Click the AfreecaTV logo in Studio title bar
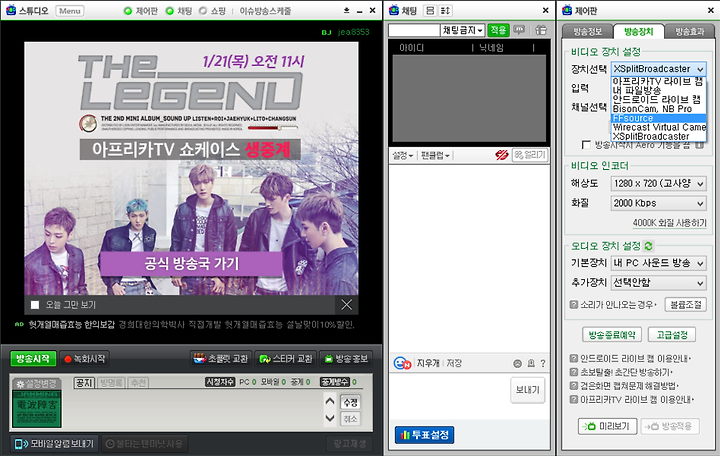This screenshot has height=456, width=720. point(10,10)
